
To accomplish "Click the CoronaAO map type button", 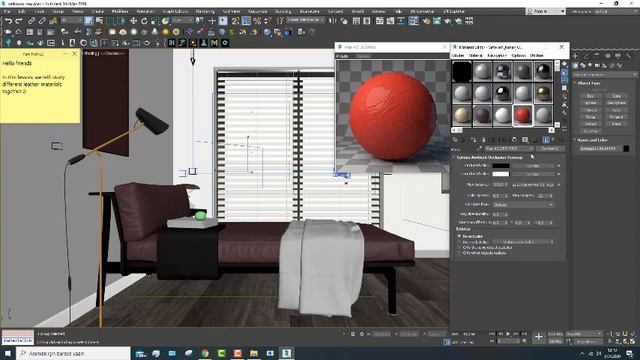I will (550, 149).
